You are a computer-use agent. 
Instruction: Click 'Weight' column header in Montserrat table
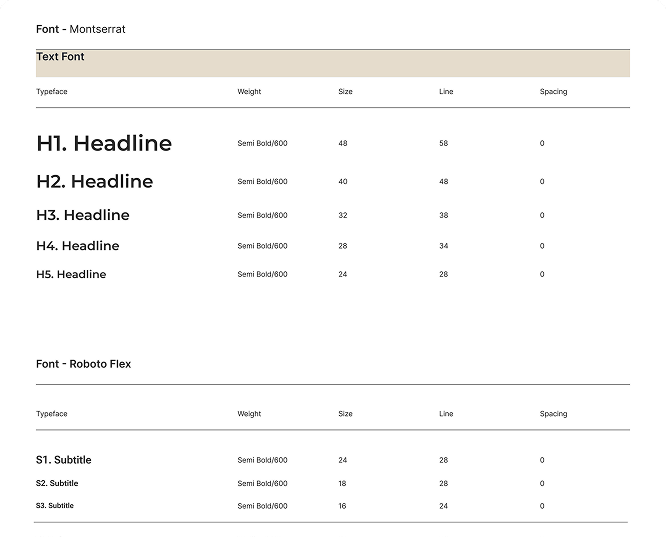(x=249, y=91)
